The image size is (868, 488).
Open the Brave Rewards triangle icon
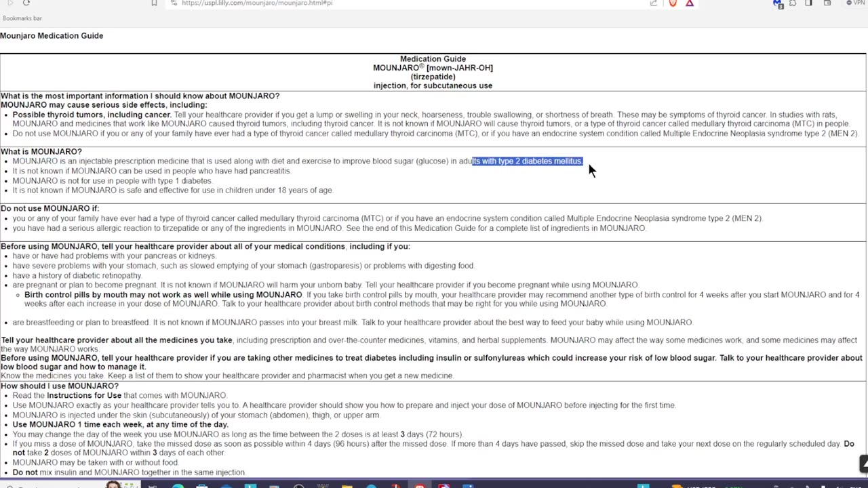[x=690, y=3]
